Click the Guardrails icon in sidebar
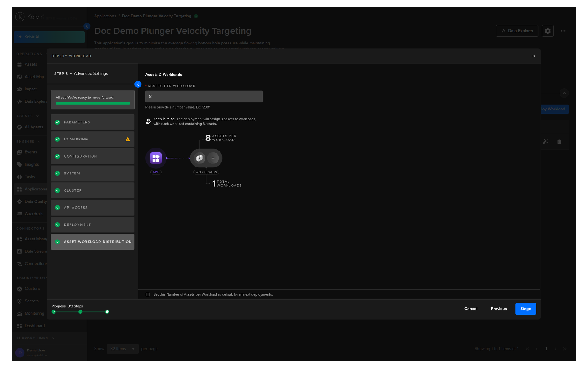588x368 pixels. (x=20, y=214)
